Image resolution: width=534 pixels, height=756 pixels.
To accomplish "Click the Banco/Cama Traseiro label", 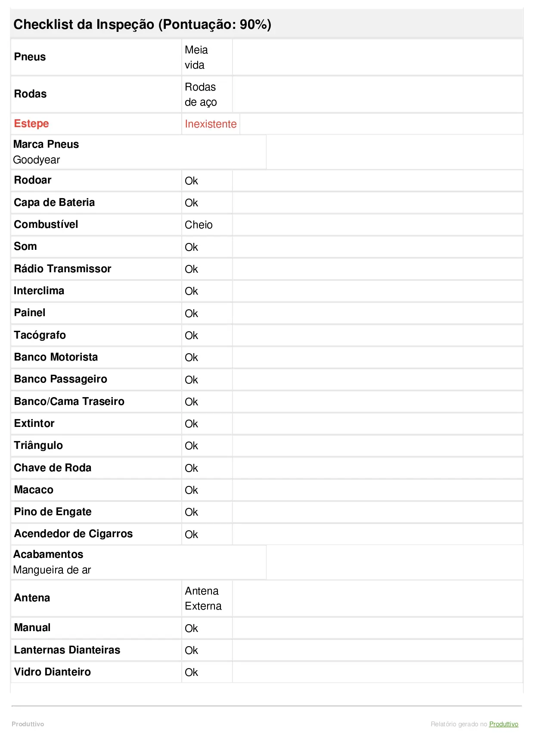I will (69, 401).
